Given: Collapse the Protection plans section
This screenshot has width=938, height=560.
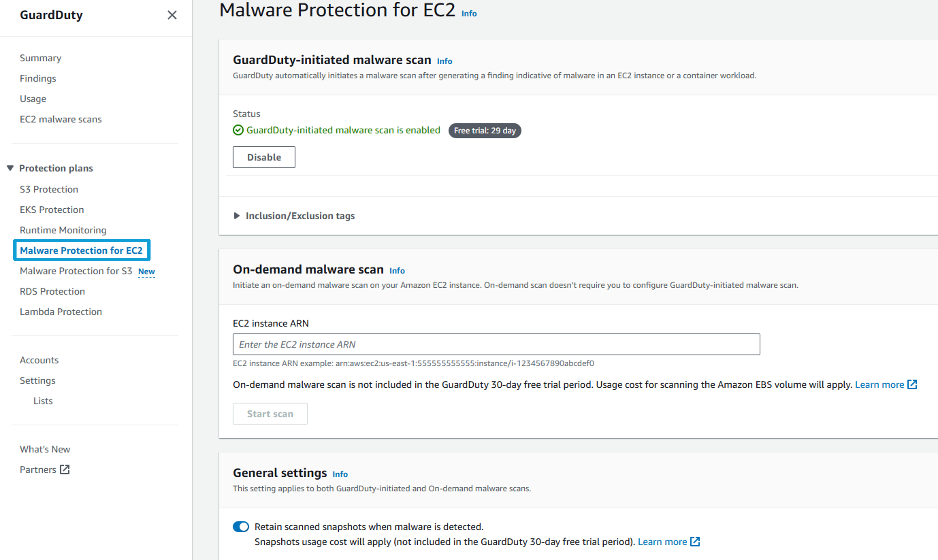Looking at the screenshot, I should [x=10, y=168].
